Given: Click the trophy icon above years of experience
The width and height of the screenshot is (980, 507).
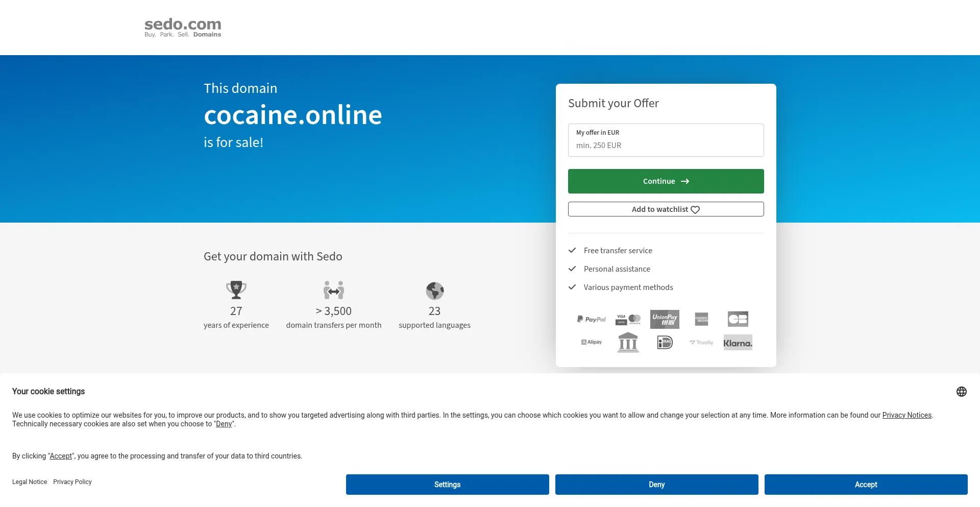Looking at the screenshot, I should click(236, 290).
